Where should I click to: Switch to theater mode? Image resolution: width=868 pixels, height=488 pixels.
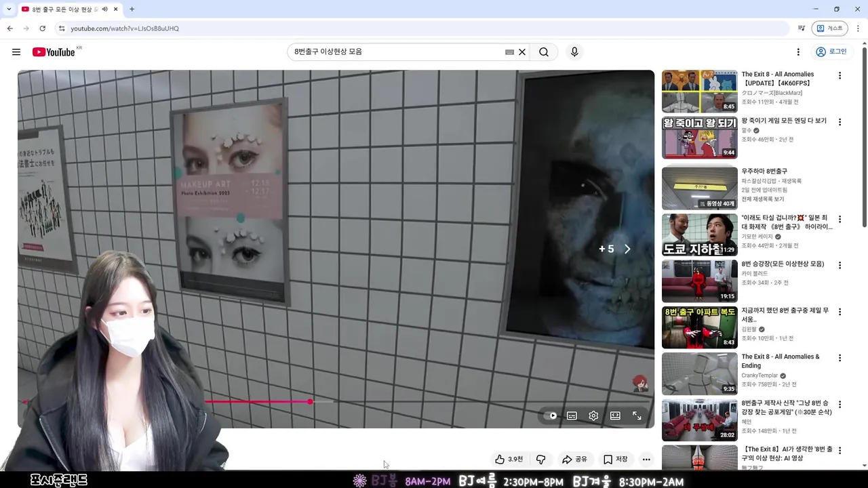[x=615, y=415]
